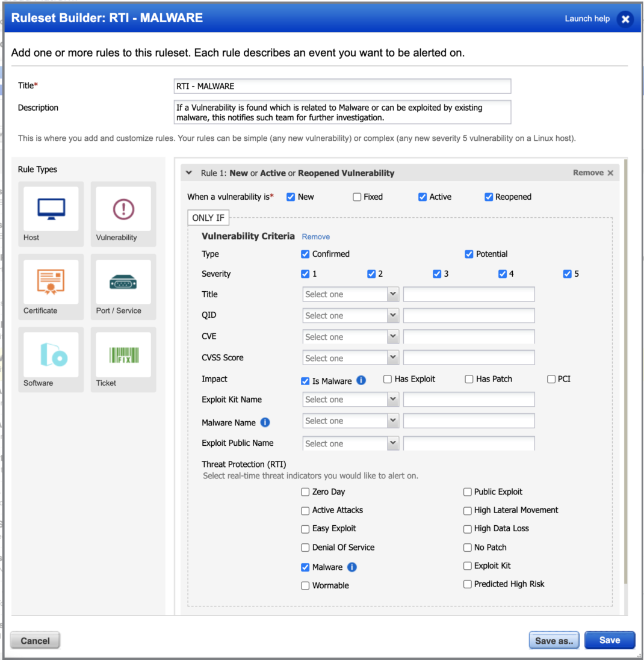The width and height of the screenshot is (644, 660).
Task: Choose the Vulnerability rule type icon
Action: click(x=123, y=209)
